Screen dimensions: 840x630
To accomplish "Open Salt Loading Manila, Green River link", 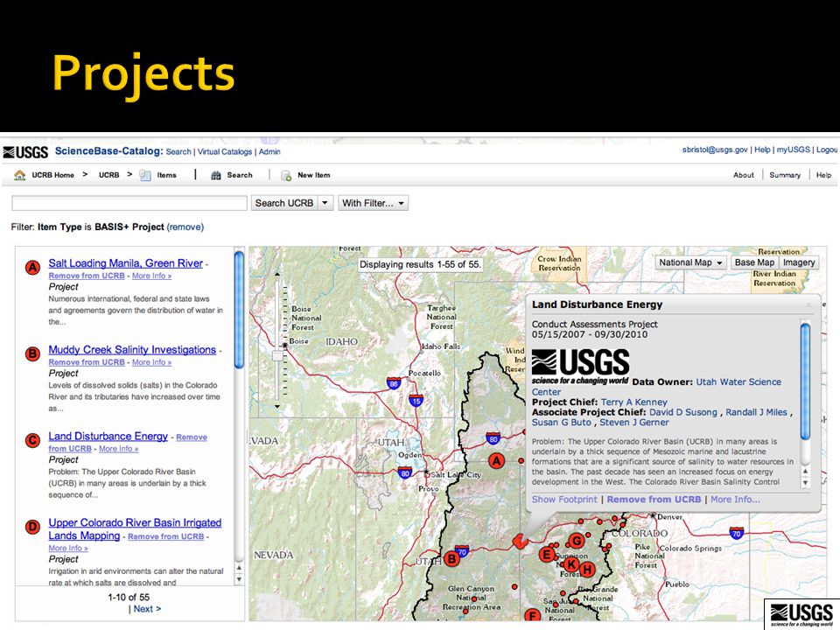I will (x=126, y=263).
